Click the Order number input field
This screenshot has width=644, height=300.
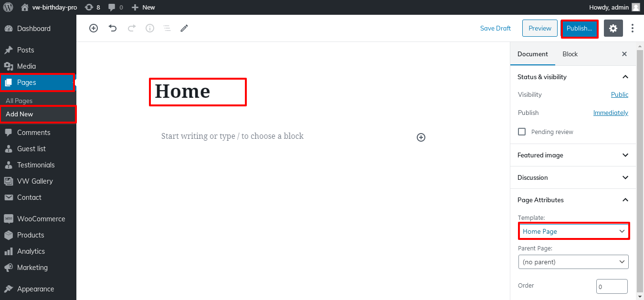click(612, 287)
